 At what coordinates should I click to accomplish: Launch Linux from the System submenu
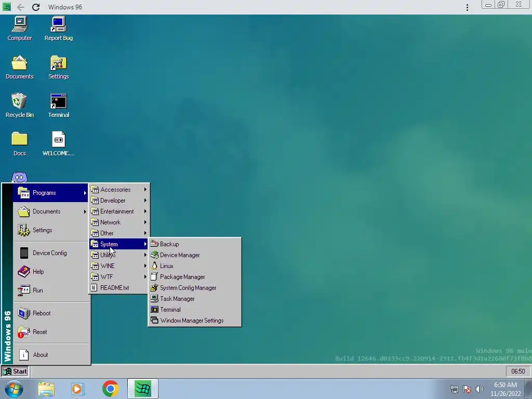(195, 265)
